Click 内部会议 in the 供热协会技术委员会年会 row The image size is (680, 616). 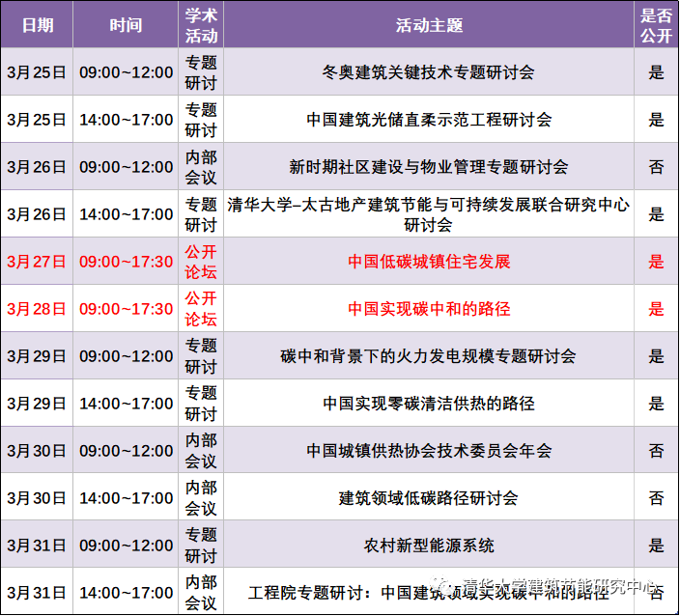(201, 450)
